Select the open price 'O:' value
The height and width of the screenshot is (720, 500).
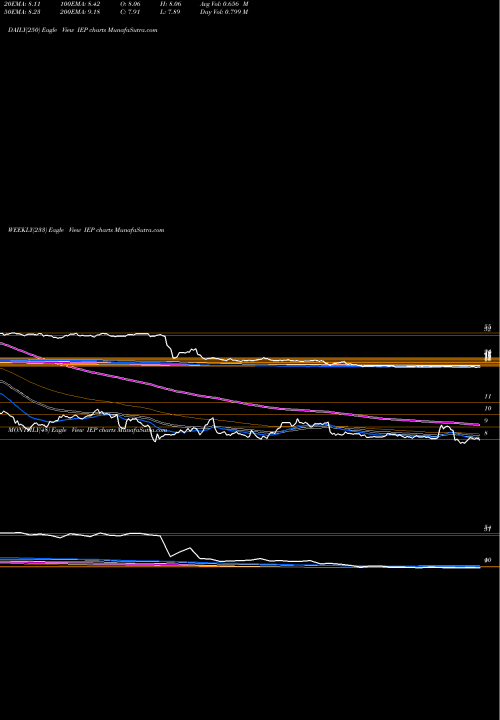129,4
